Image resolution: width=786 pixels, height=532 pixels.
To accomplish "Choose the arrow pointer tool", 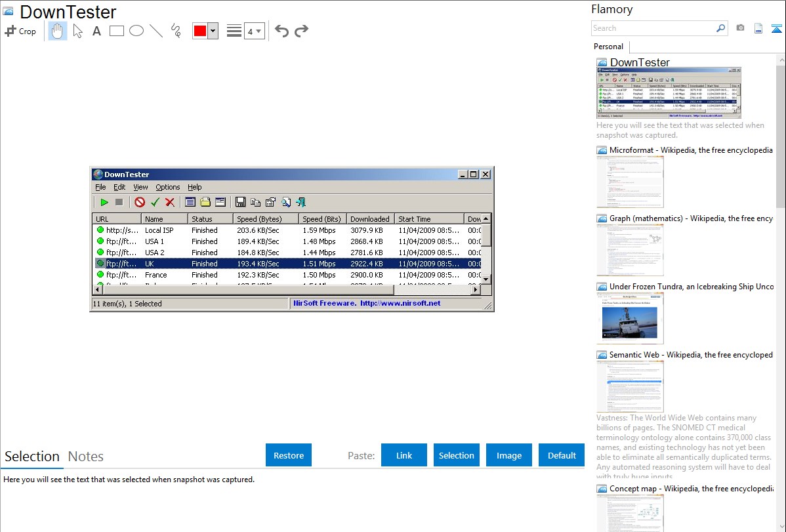I will pos(77,31).
